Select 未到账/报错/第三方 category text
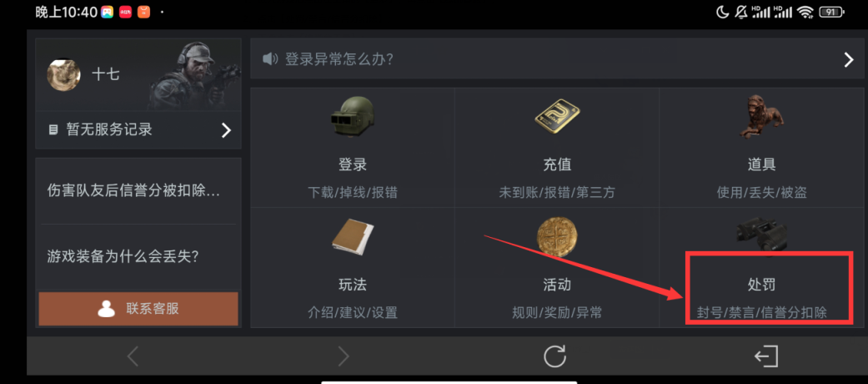 click(557, 192)
